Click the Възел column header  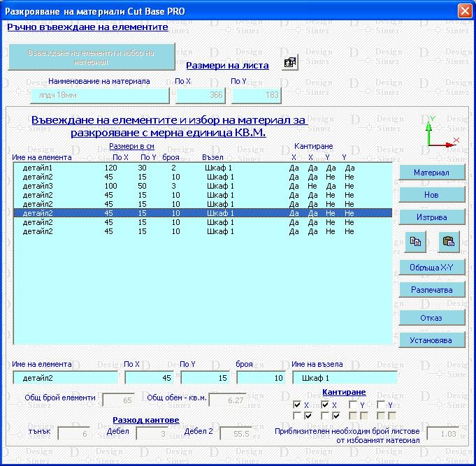(x=212, y=157)
